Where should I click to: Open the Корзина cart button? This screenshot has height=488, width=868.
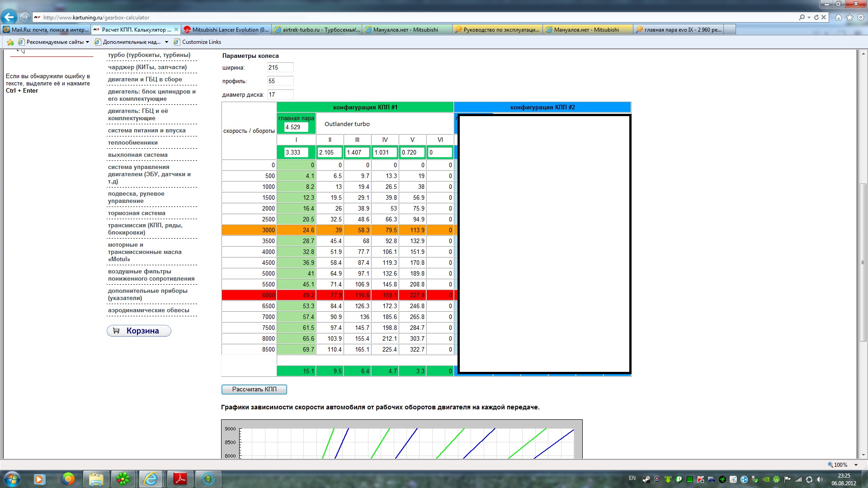pyautogui.click(x=139, y=331)
